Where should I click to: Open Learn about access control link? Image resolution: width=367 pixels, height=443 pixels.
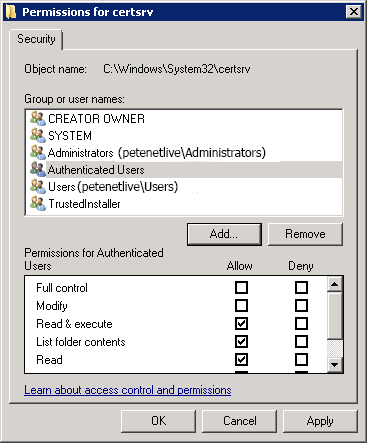click(128, 390)
